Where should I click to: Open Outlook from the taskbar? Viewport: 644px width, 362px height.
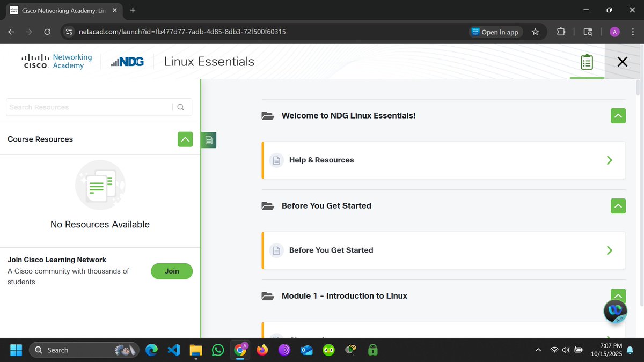306,350
